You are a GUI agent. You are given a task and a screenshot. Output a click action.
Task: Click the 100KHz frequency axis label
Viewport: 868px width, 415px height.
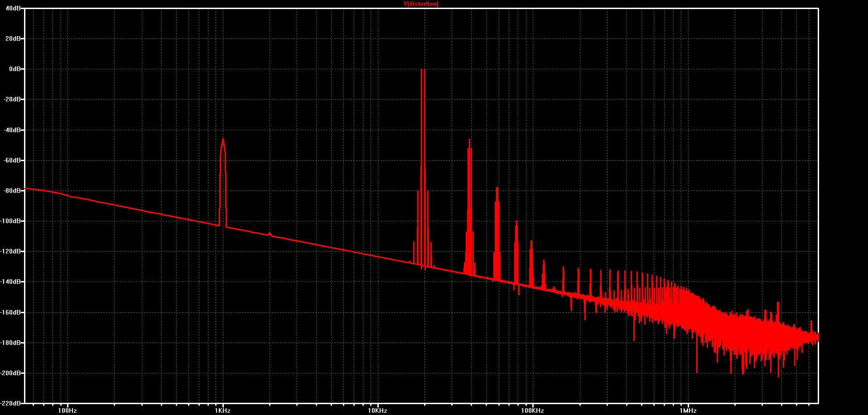532,410
